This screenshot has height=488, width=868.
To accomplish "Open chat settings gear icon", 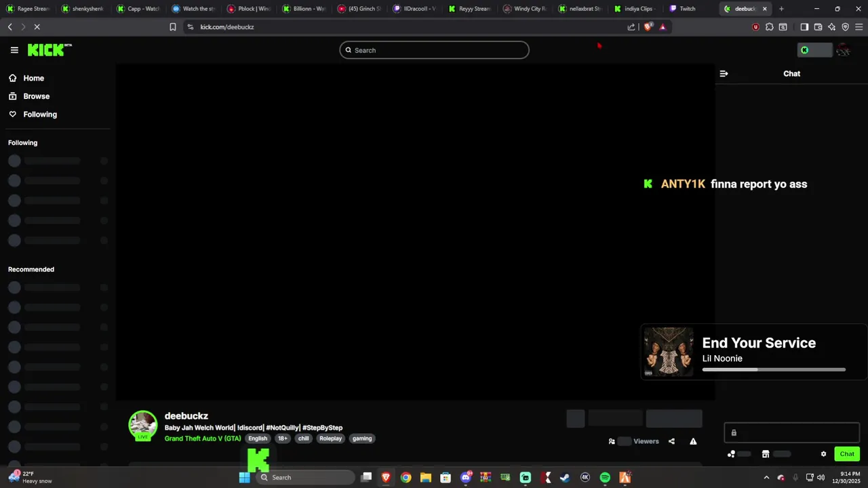I will 824,454.
